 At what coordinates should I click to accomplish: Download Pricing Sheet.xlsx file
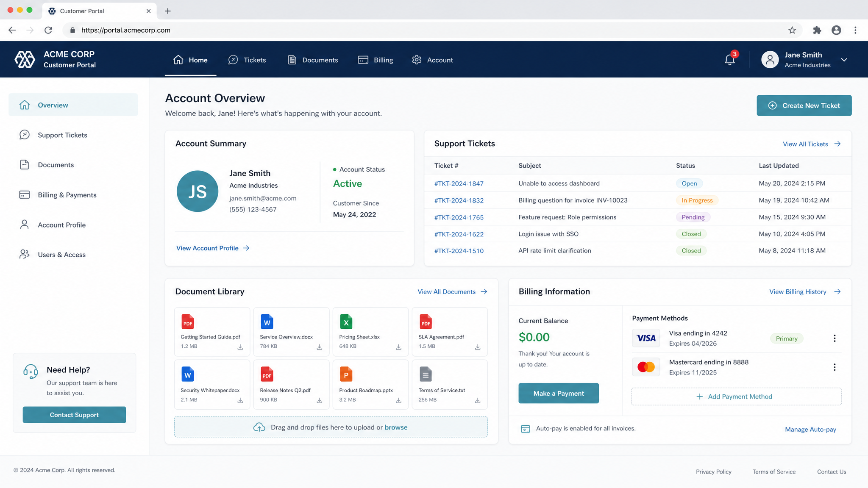click(x=398, y=347)
